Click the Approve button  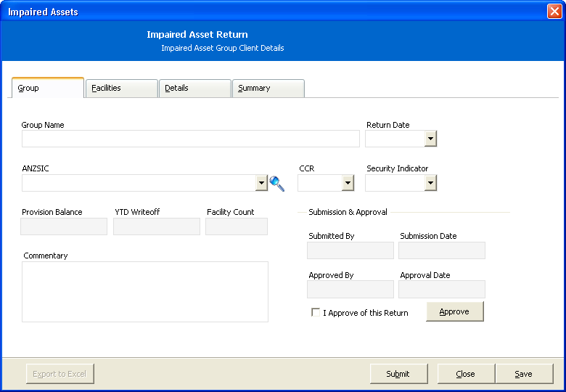click(455, 311)
